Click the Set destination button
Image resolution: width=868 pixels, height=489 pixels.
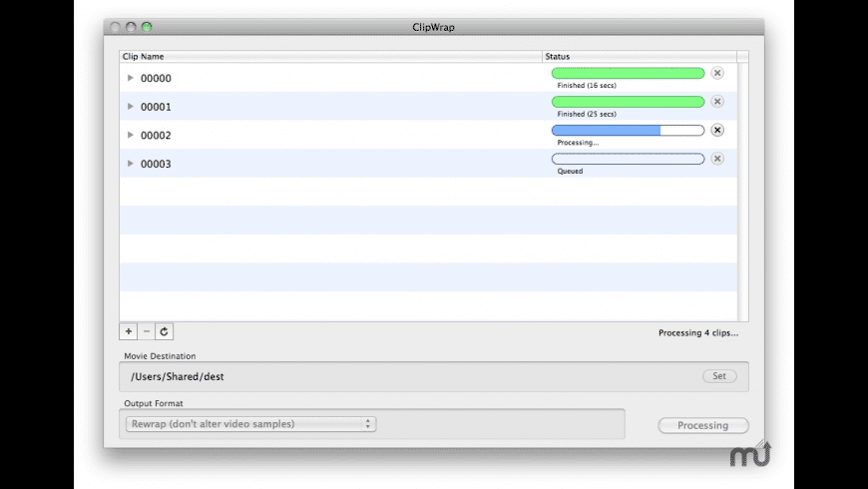(x=719, y=376)
